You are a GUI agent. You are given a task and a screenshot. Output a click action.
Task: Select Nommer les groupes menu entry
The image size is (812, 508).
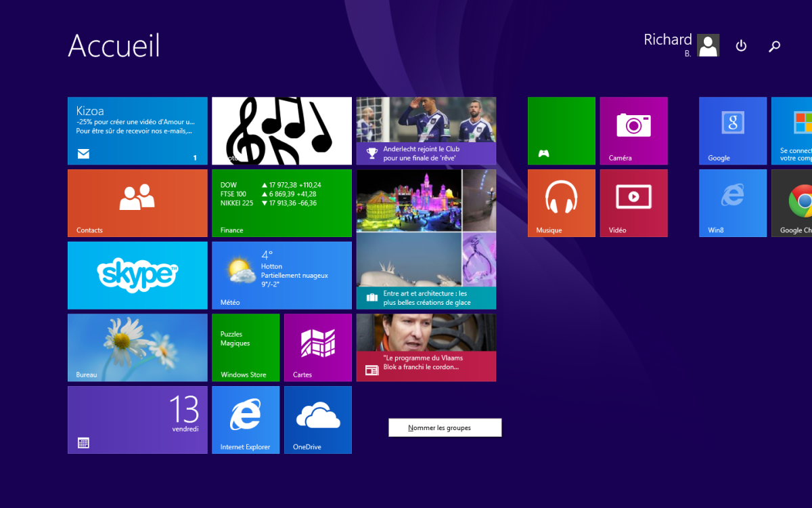(x=445, y=428)
